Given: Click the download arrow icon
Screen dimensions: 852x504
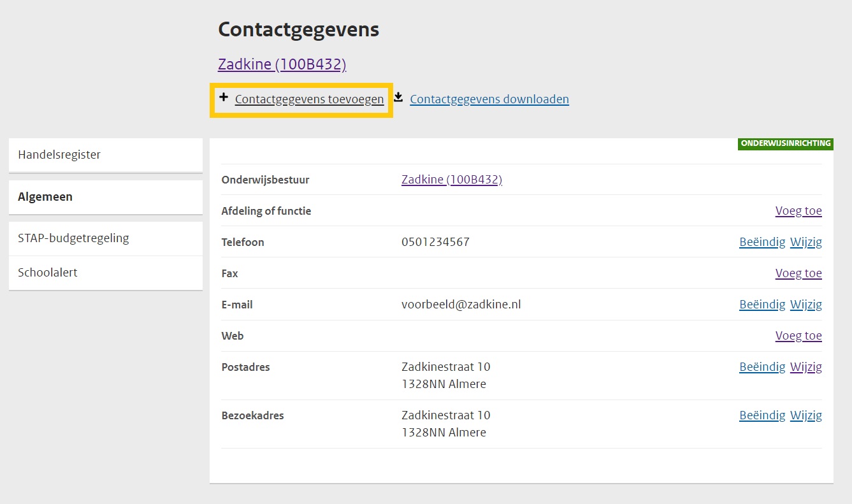Looking at the screenshot, I should [x=398, y=97].
